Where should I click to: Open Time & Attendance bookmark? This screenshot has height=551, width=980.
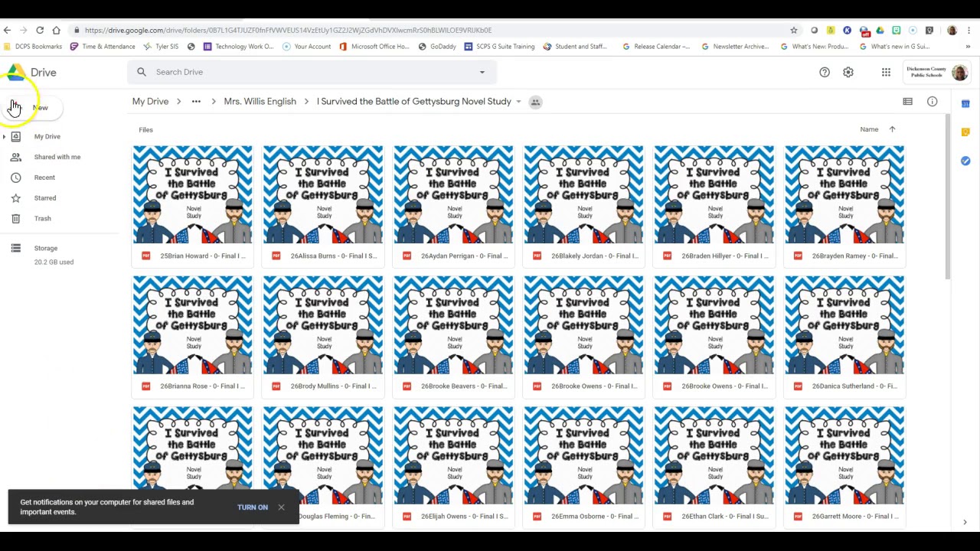103,47
